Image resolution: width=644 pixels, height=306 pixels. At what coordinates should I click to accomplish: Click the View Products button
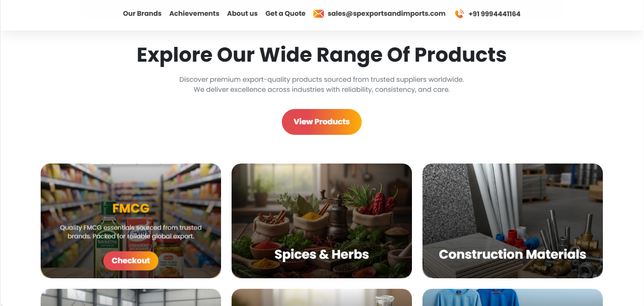point(322,122)
